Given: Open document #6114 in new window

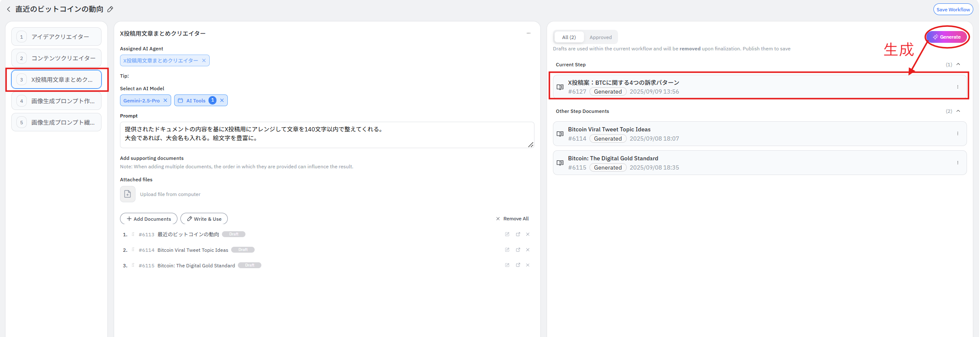Looking at the screenshot, I should click(x=518, y=250).
